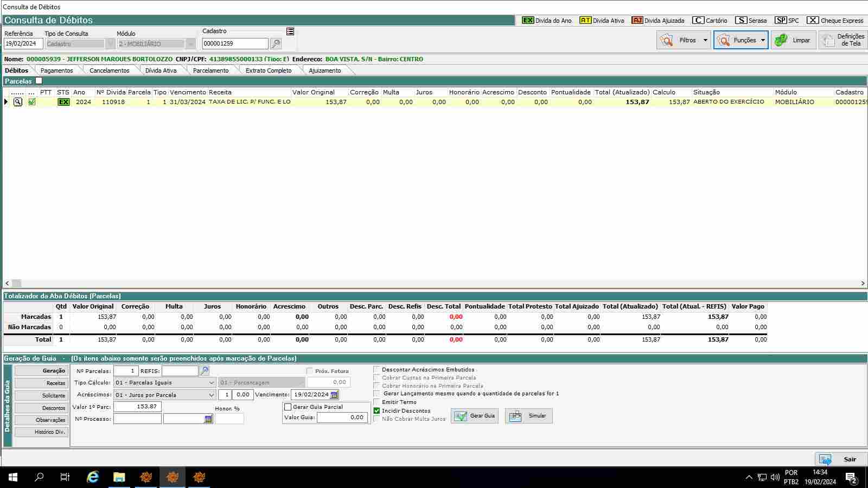Uncheck Incidir Descontos
The height and width of the screenshot is (488, 868).
[376, 410]
